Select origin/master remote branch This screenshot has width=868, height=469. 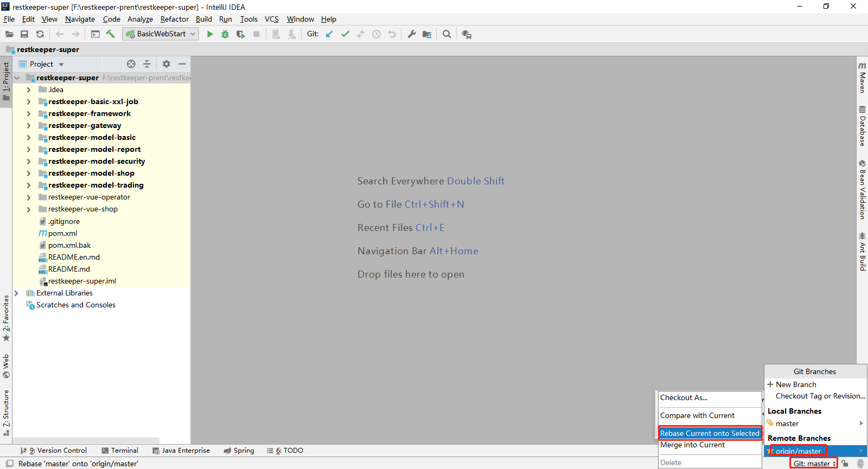pos(815,451)
